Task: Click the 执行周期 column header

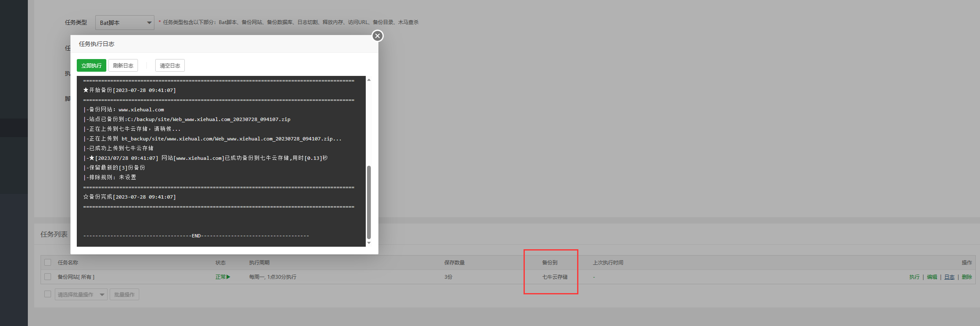Action: pos(259,262)
